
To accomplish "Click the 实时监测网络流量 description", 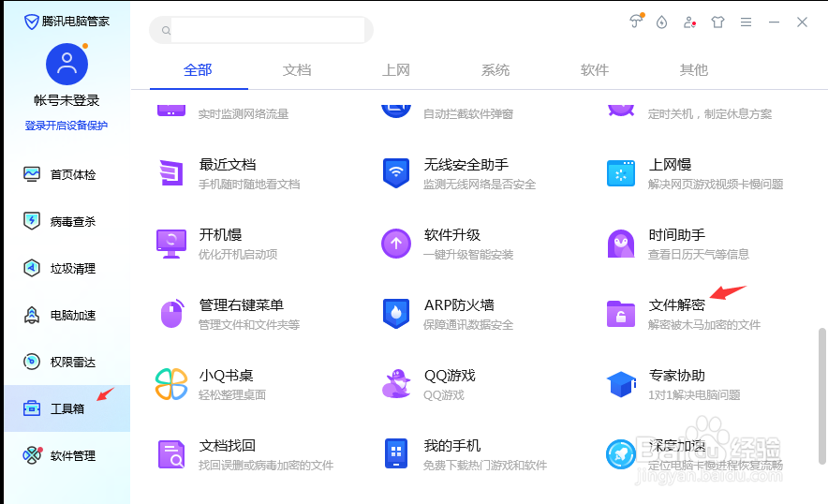I will tap(244, 114).
